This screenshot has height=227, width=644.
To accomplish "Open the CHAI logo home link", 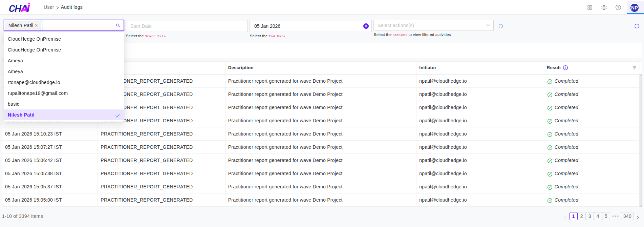I will [20, 7].
